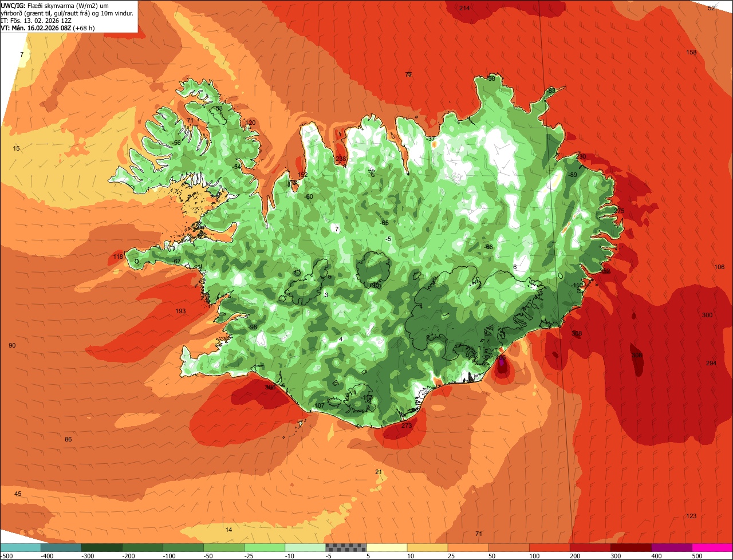The height and width of the screenshot is (560, 733).
Task: Select the ocean value '123' in the southeast
Action: click(x=691, y=516)
